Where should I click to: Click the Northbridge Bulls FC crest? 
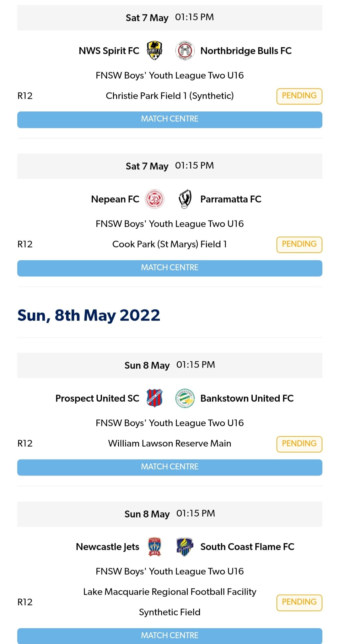coord(185,51)
